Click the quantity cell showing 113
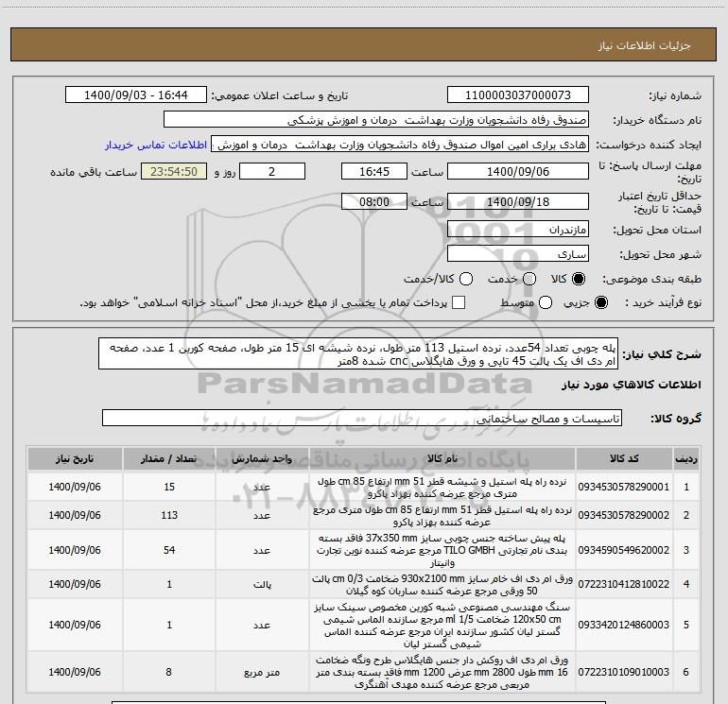Screen dimensions: 728x704 click(x=169, y=515)
